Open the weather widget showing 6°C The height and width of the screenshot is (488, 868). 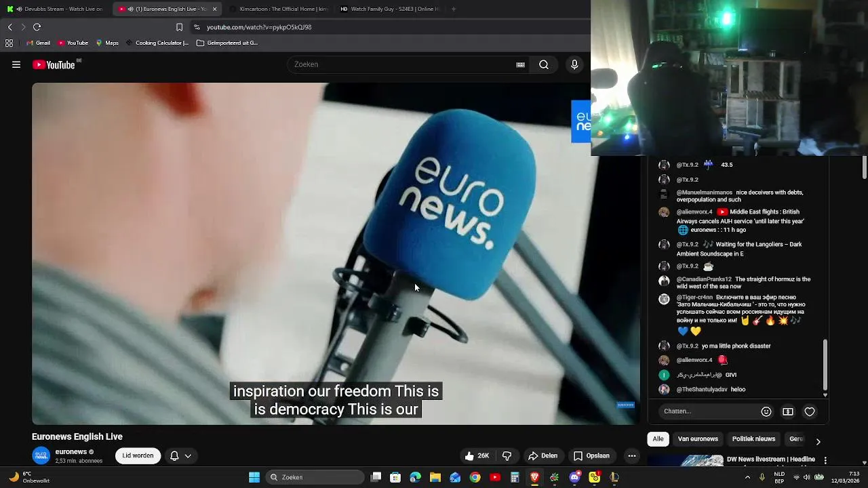(30, 477)
